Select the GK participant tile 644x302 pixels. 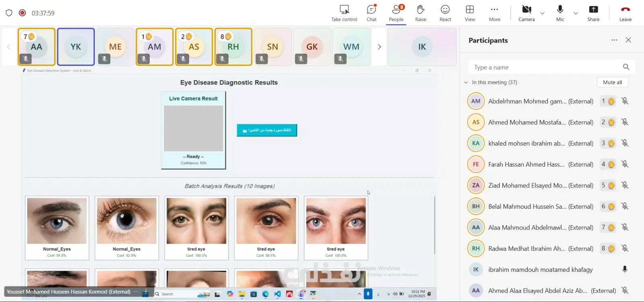click(x=312, y=47)
